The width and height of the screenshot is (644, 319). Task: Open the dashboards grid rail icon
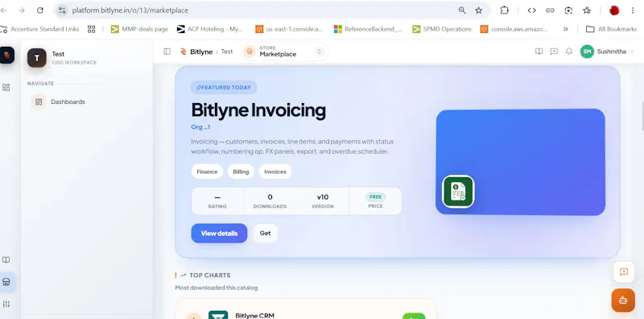6,88
